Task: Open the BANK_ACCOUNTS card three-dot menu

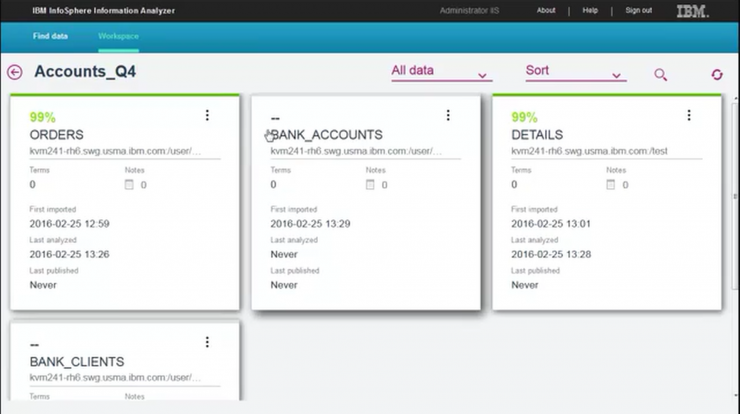Action: pos(448,115)
